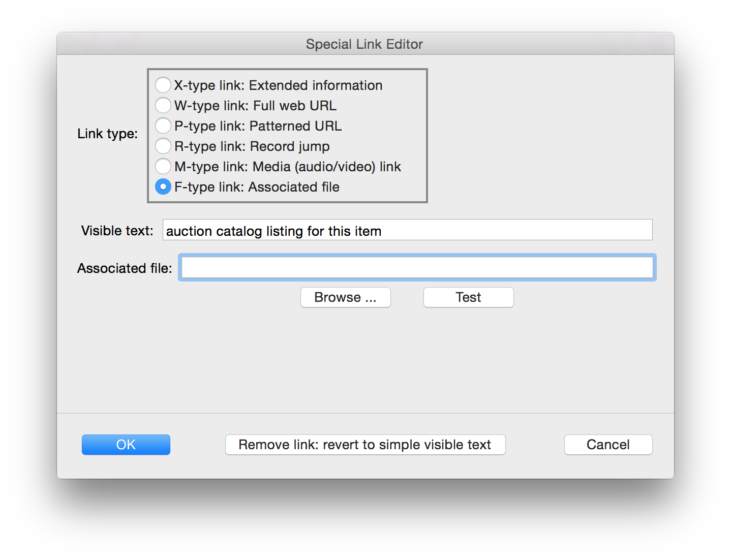
Task: Click Cancel to dismiss the dialog
Action: point(608,444)
